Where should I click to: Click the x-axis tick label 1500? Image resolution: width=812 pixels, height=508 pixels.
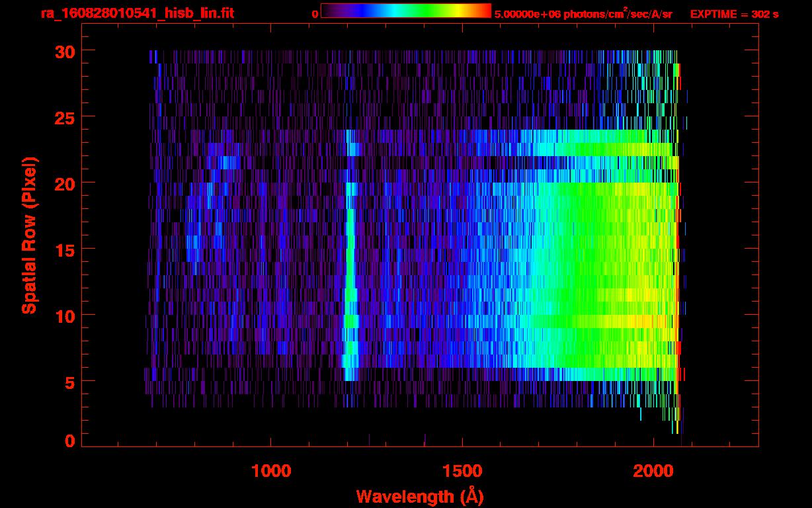point(462,471)
